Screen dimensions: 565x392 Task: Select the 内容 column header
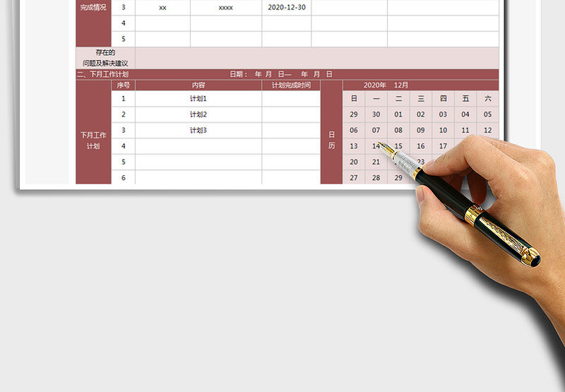[198, 85]
